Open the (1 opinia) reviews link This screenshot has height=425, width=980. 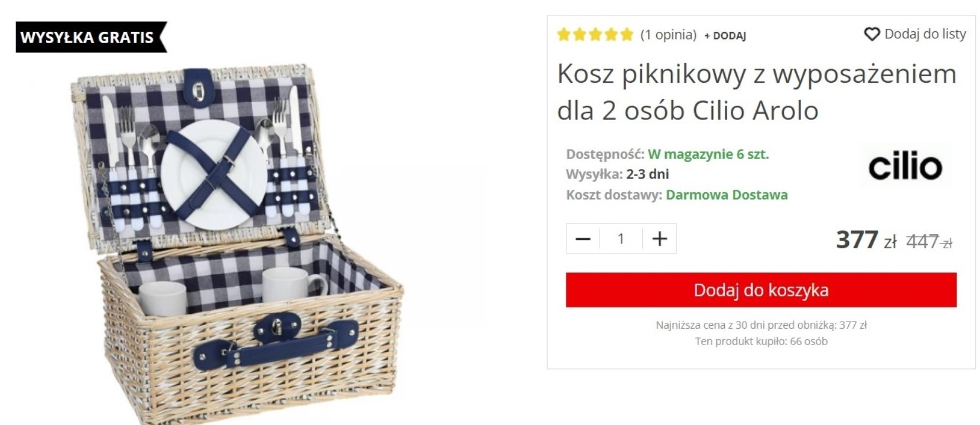[x=669, y=35]
